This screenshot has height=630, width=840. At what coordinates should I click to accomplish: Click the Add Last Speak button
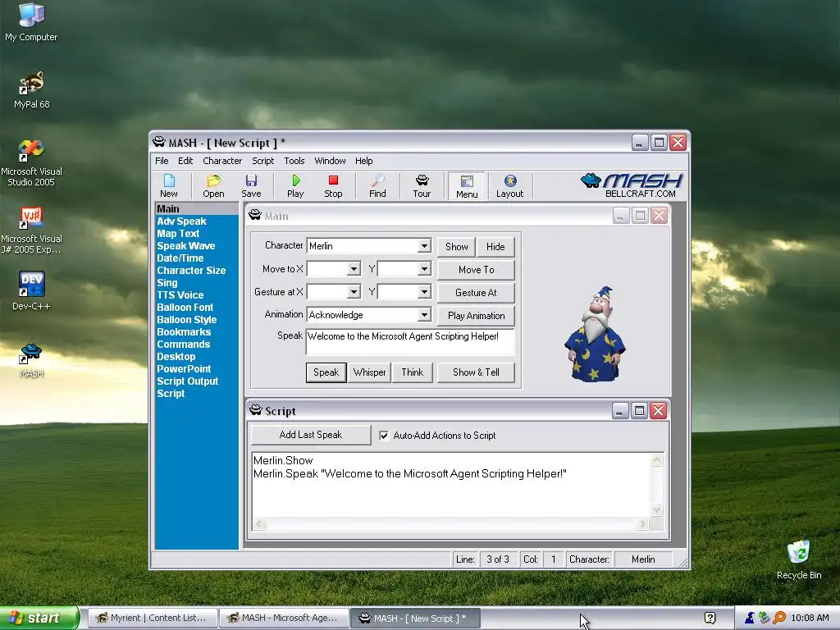coord(311,435)
